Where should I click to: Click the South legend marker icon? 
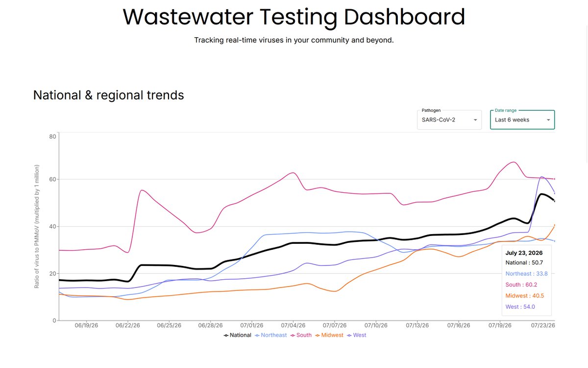point(293,335)
